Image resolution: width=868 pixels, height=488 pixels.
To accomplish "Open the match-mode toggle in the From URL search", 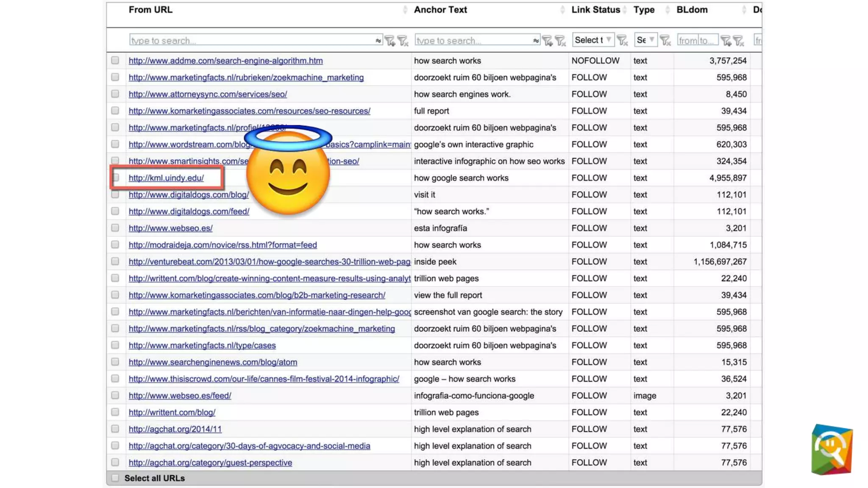I will pos(378,41).
